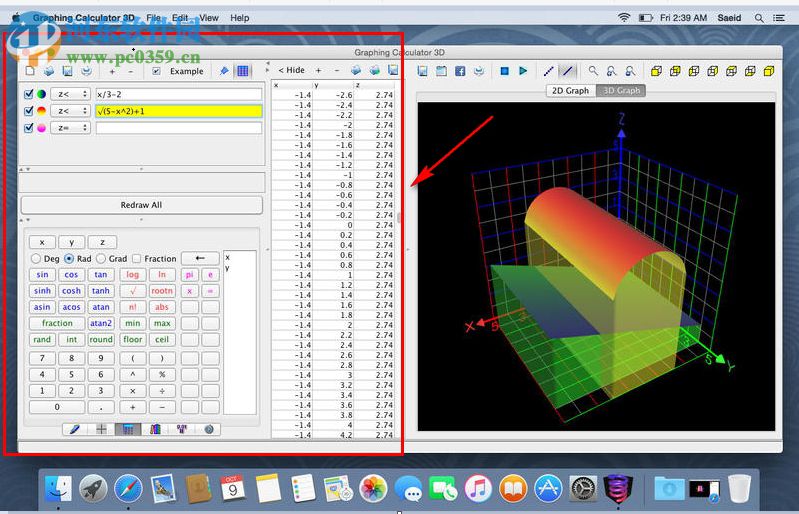Screen dimensions: 799x514
Task: Uncheck the third empty equation checkbox
Action: (x=29, y=127)
